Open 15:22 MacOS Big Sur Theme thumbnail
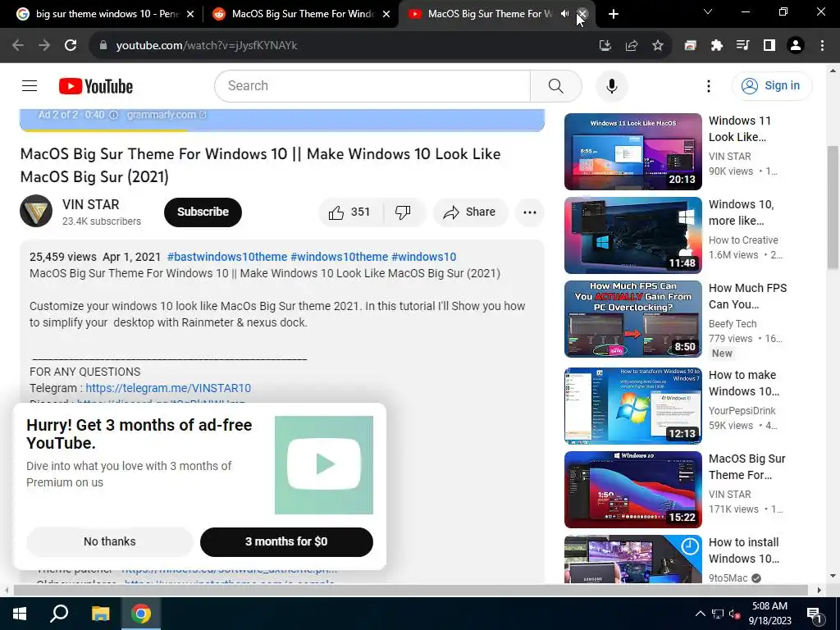840x630 pixels. pos(632,490)
